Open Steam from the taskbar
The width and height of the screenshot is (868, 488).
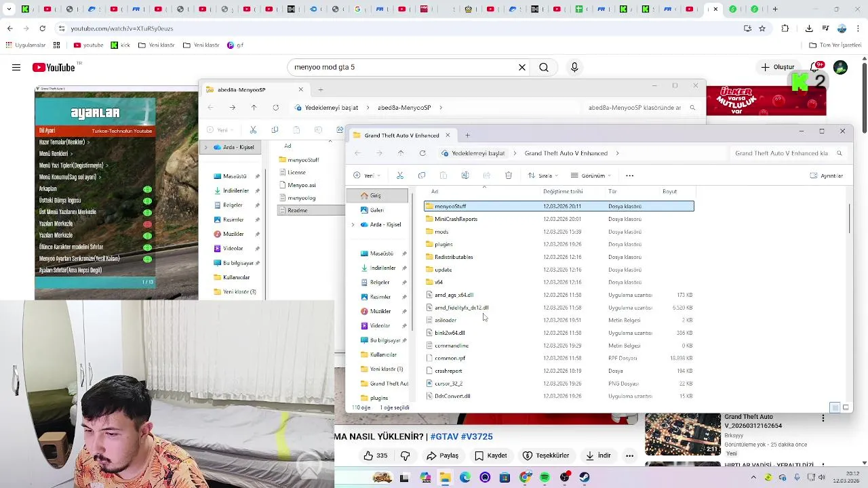(585, 477)
